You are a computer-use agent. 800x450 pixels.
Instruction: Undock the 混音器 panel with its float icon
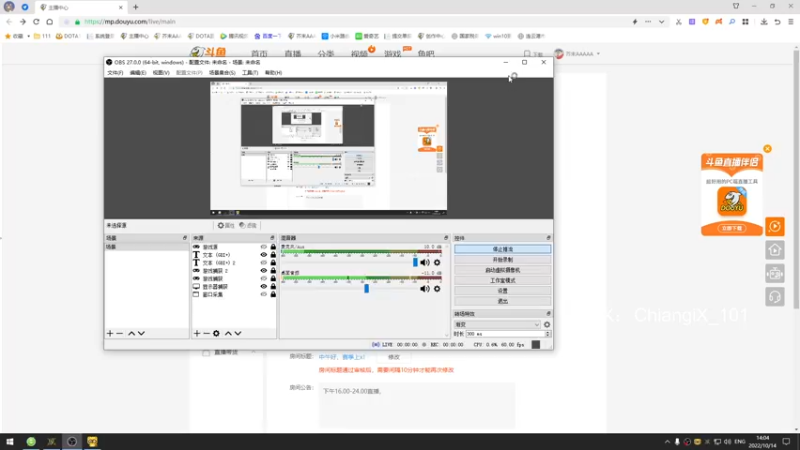446,238
